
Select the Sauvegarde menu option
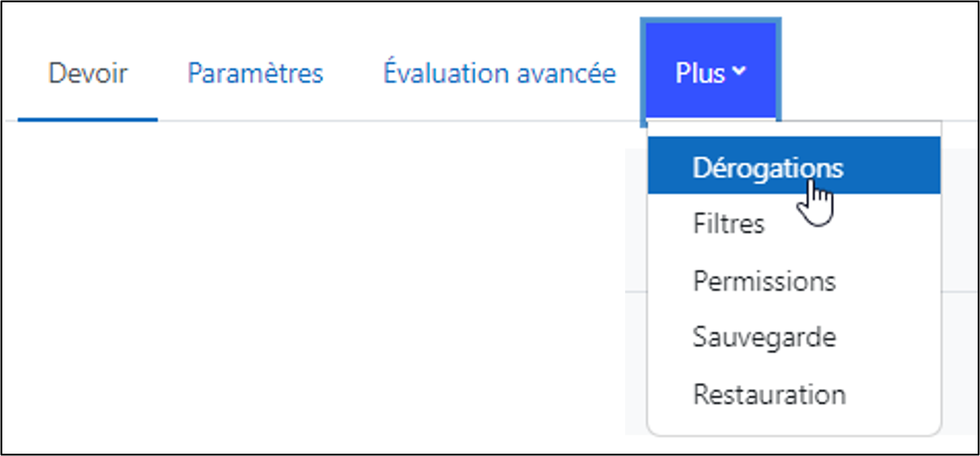click(764, 337)
